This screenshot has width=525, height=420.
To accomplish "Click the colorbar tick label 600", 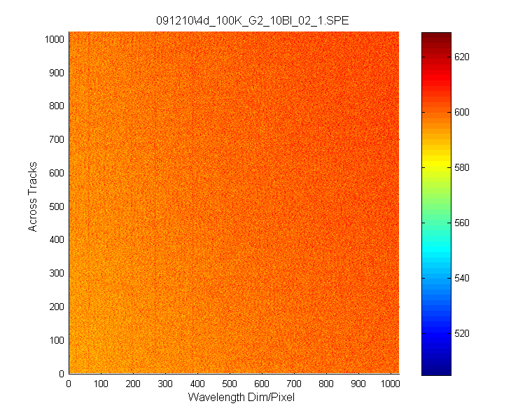I will pos(462,112).
